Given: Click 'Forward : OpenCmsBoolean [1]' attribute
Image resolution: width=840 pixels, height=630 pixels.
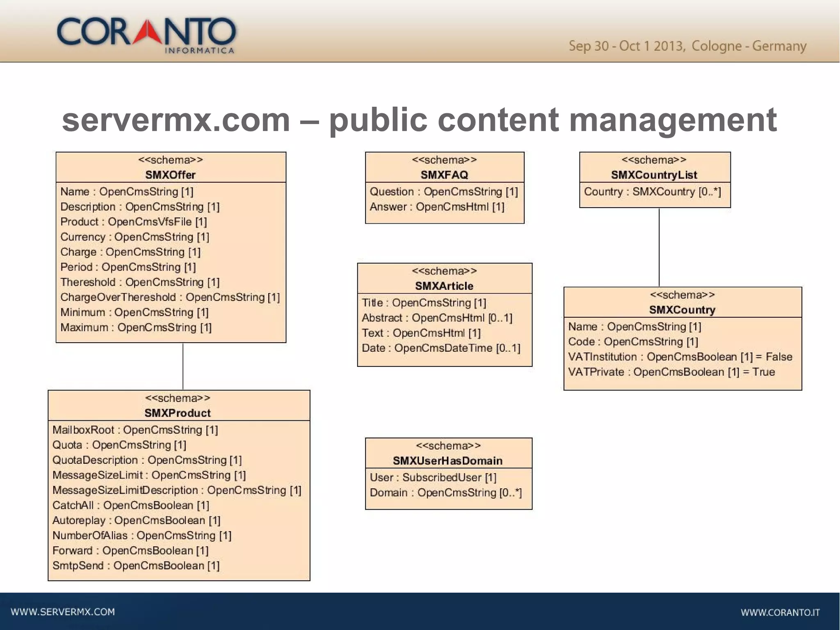Looking at the screenshot, I should point(131,551).
